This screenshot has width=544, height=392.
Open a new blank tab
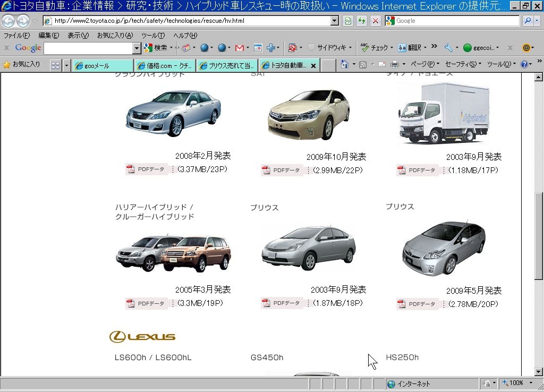(328, 65)
